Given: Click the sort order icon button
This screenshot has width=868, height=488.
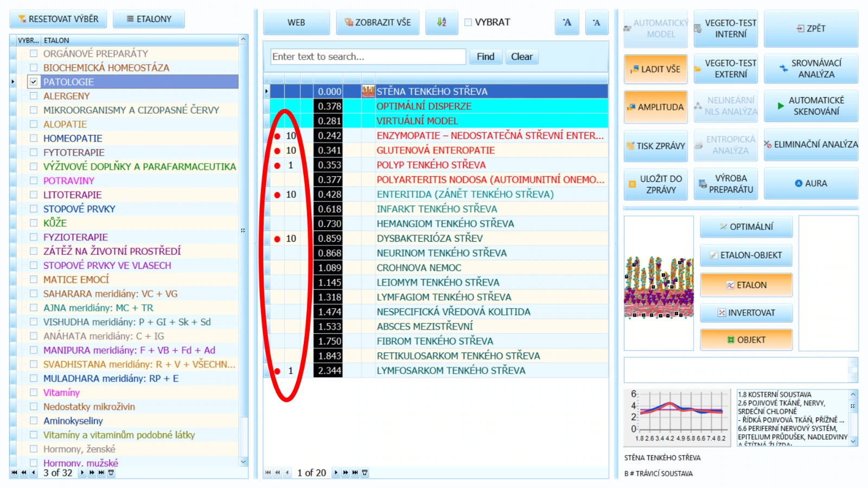Looking at the screenshot, I should coord(442,22).
